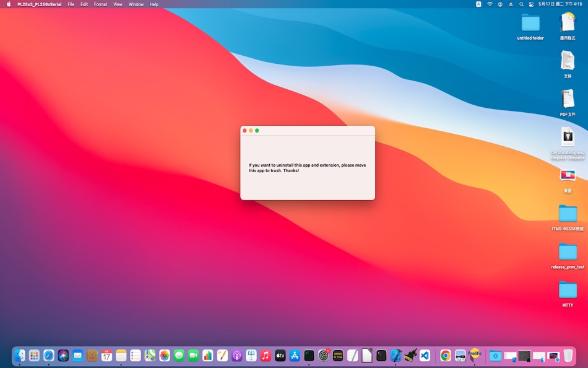This screenshot has height=368, width=588.
Task: Open Calendar from the Dock
Action: [106, 355]
